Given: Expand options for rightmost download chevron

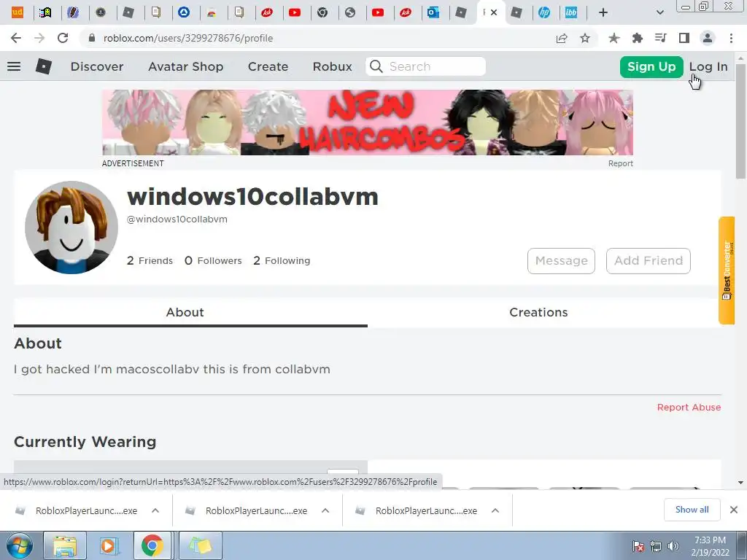Looking at the screenshot, I should [495, 510].
